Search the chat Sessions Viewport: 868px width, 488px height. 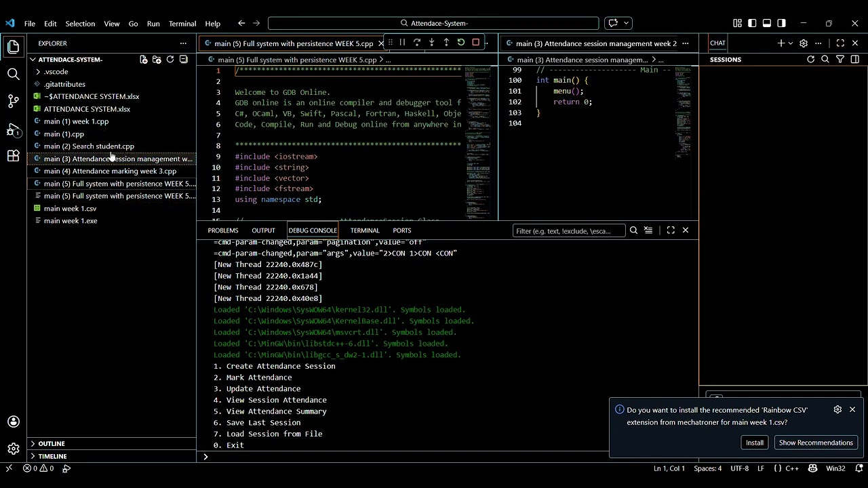[825, 60]
